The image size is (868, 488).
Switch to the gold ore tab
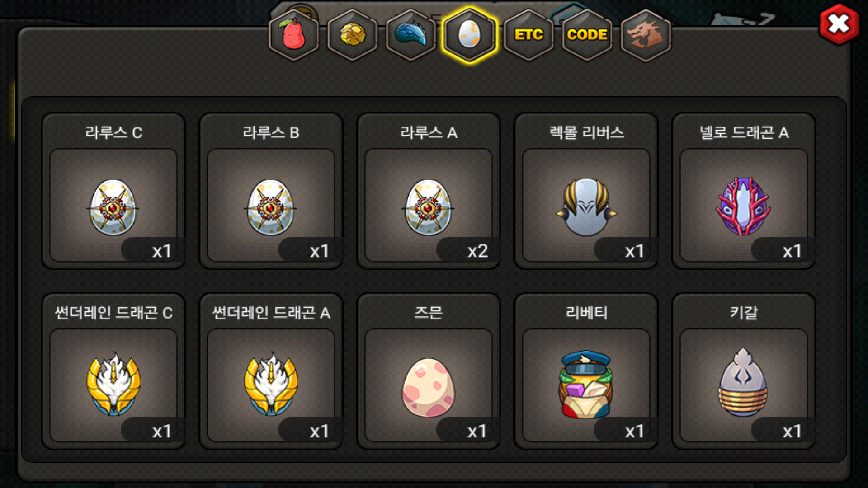353,35
